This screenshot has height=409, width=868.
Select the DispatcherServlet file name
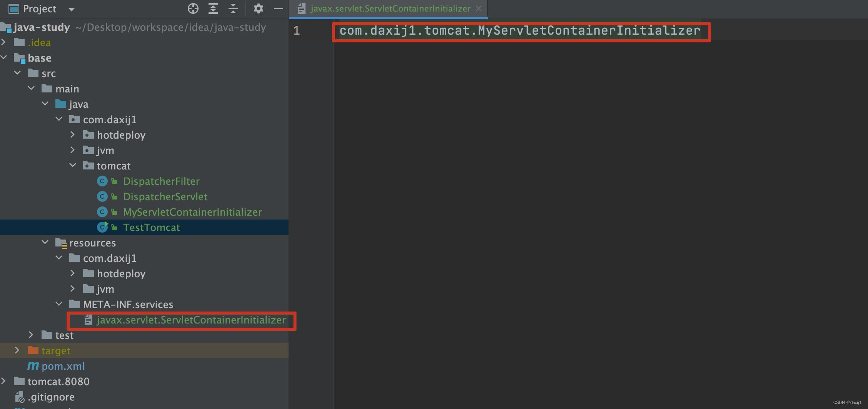165,196
